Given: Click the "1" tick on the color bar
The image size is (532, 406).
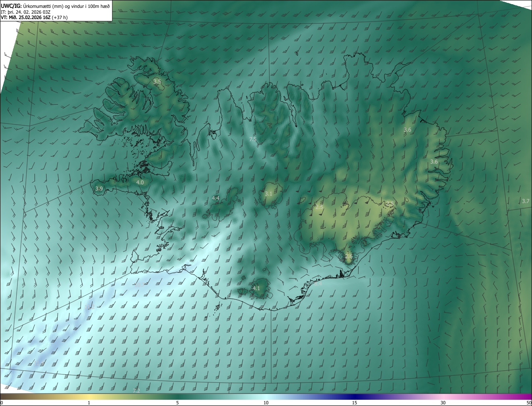Looking at the screenshot, I should click(89, 403).
